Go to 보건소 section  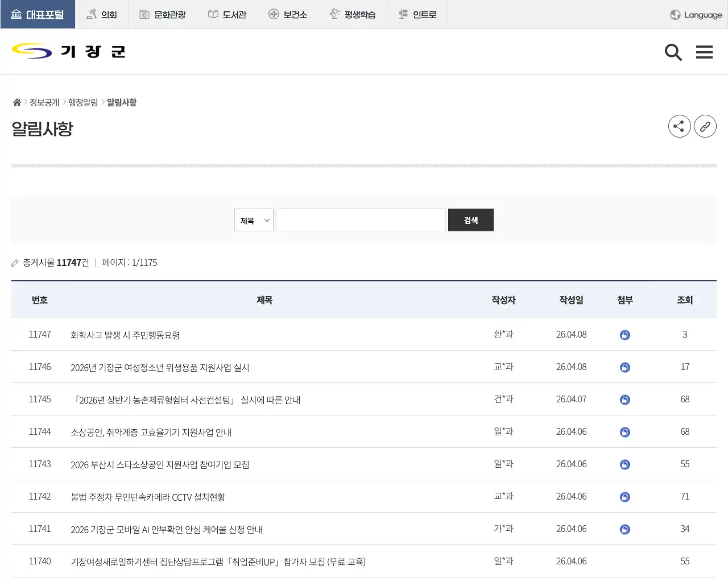pyautogui.click(x=288, y=14)
